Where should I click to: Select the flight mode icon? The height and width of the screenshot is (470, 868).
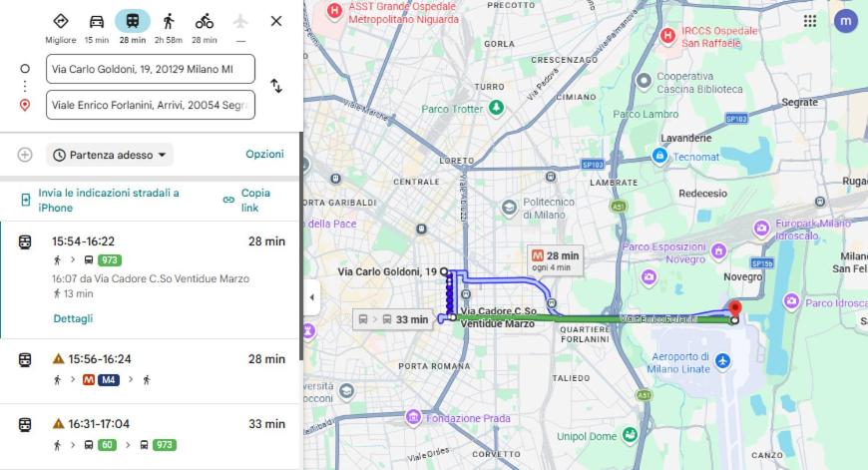click(240, 22)
